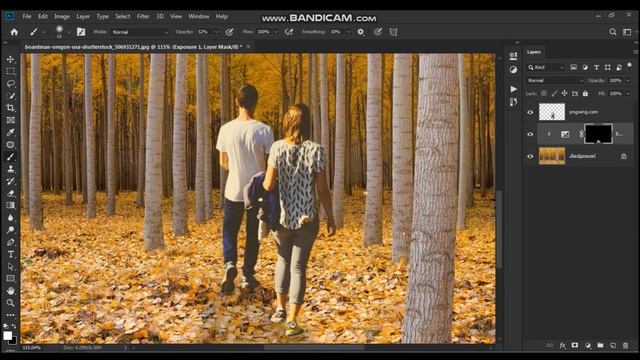
Task: Select the Horizontal Type tool
Action: click(x=11, y=254)
